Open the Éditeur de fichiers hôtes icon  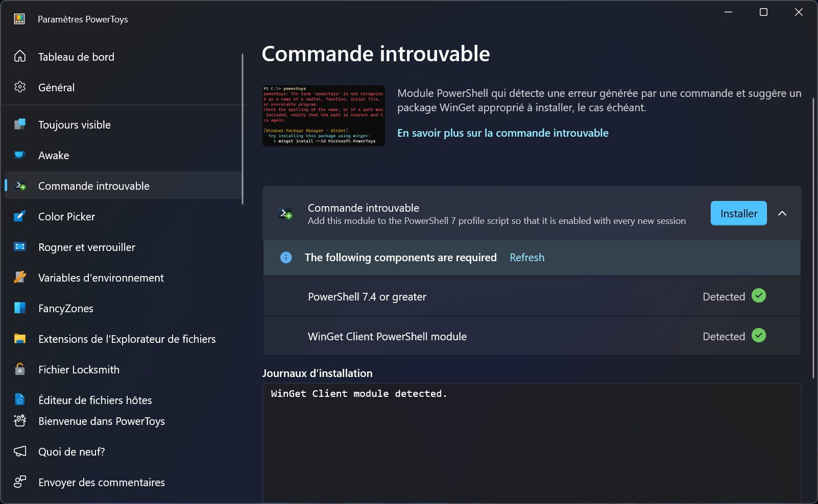tap(20, 399)
